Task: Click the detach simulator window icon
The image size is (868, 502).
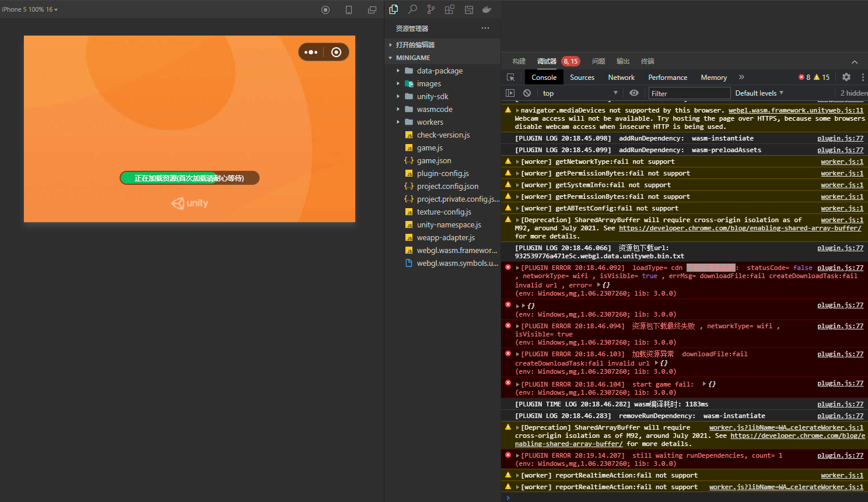Action: pyautogui.click(x=372, y=10)
